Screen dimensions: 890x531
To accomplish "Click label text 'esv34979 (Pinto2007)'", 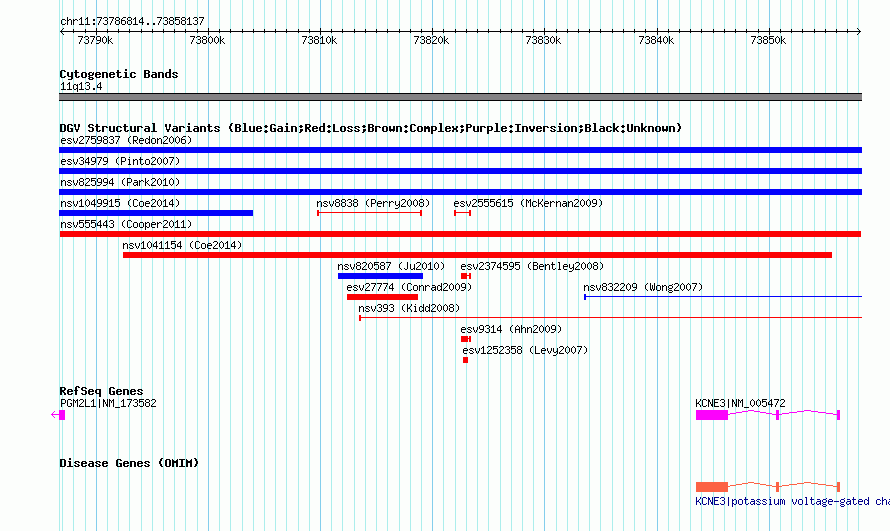I will coord(120,161).
